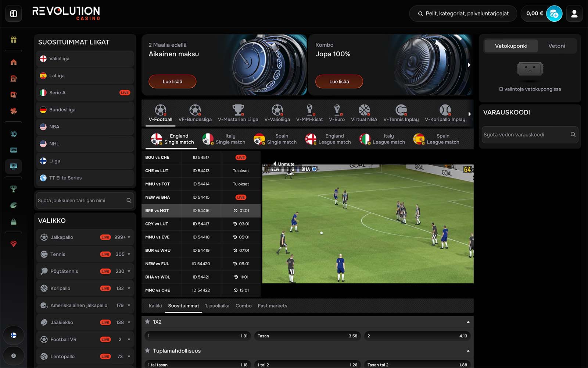The image size is (588, 368).
Task: Click next arrow on promo banner carousel
Action: point(469,65)
